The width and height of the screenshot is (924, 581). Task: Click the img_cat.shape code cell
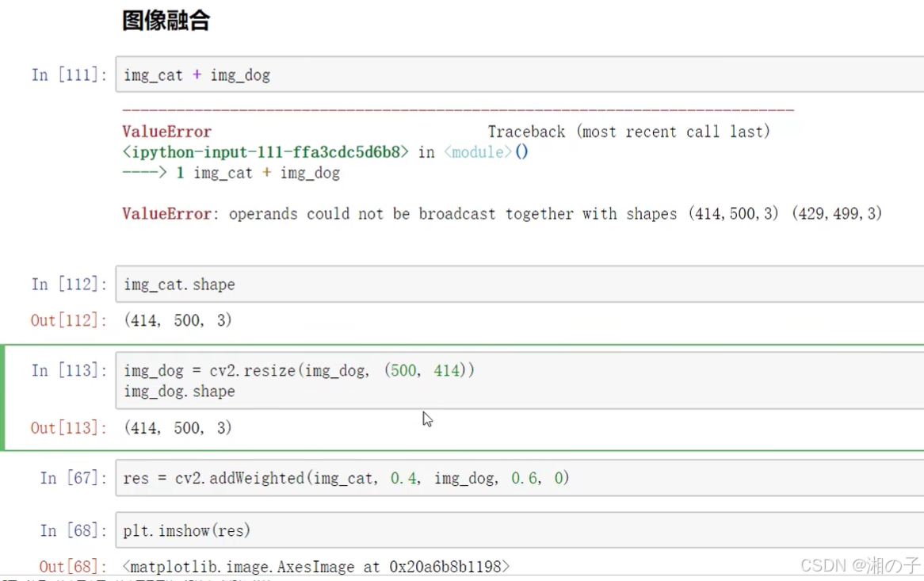pos(520,284)
